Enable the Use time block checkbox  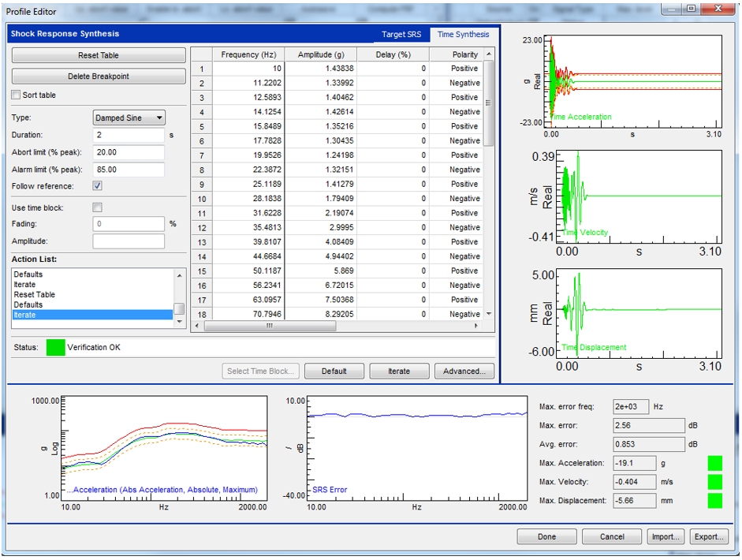[98, 207]
